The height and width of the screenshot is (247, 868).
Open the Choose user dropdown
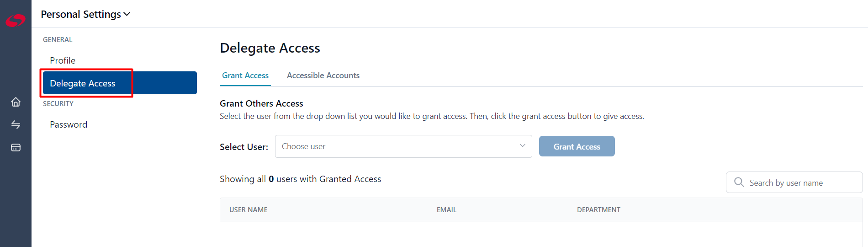pos(403,146)
